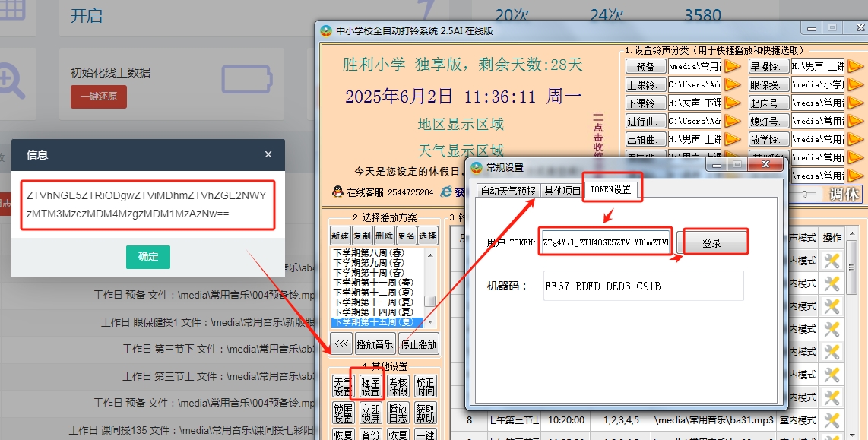Play the 预备 bell sound preview arrow
This screenshot has height=440, width=868.
coord(733,66)
